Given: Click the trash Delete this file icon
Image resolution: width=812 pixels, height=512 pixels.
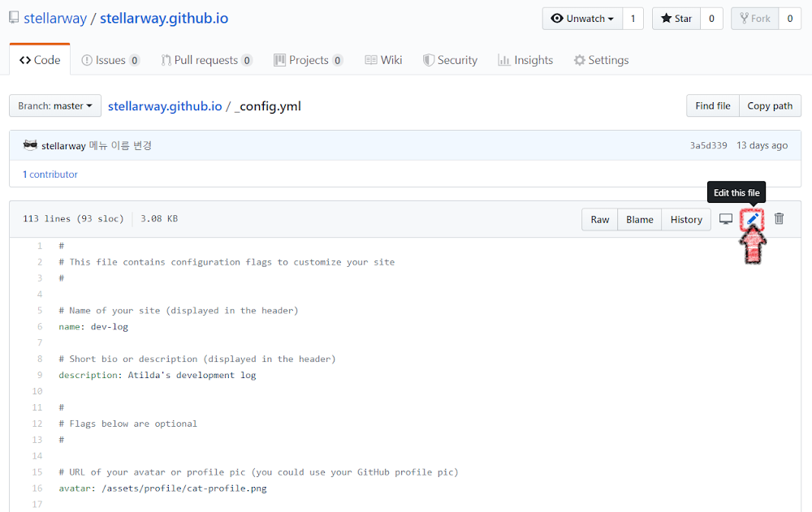Looking at the screenshot, I should pos(779,219).
